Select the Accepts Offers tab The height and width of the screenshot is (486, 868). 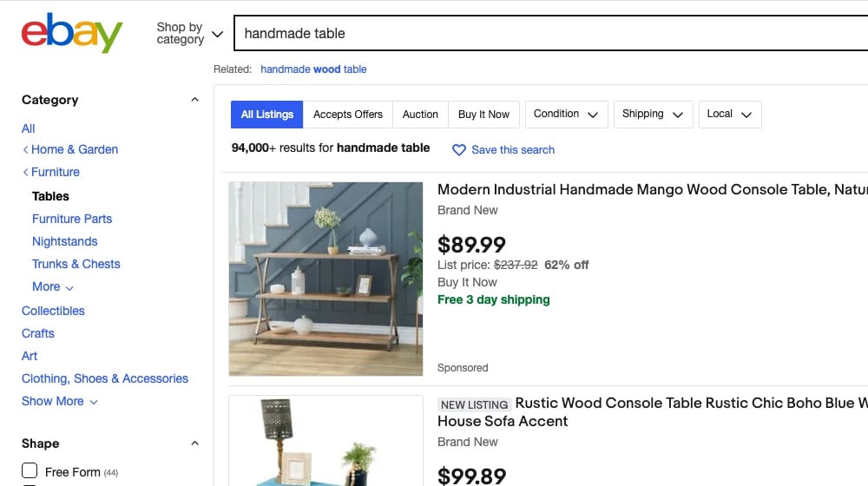[x=348, y=115]
